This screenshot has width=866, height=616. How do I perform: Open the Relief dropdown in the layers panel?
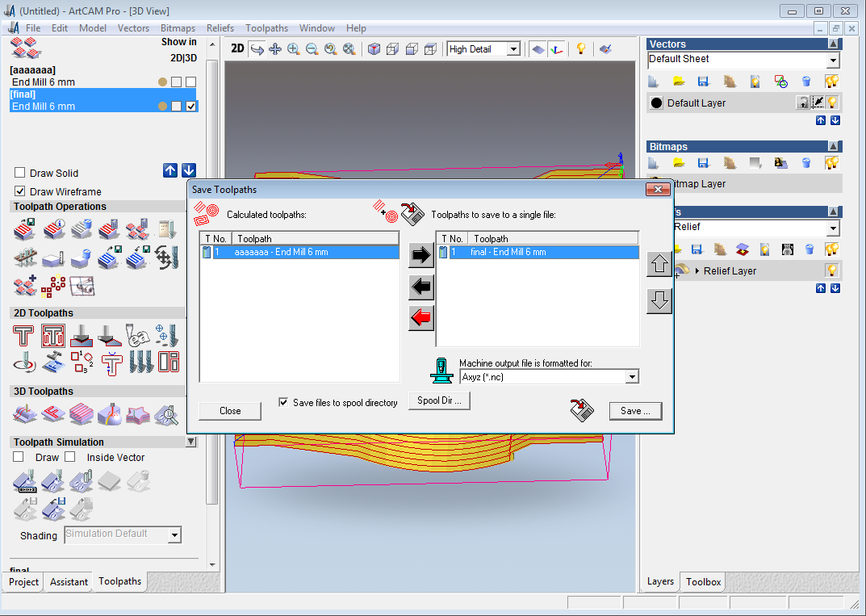[833, 228]
